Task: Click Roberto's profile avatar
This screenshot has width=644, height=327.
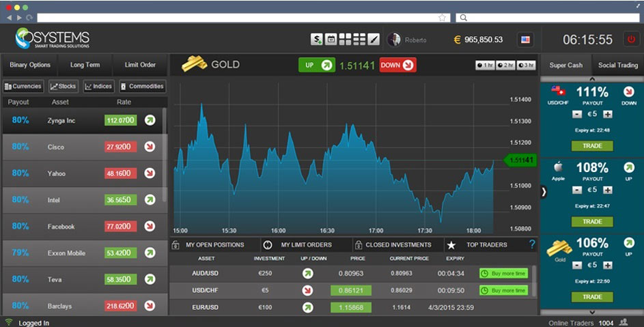Action: click(394, 40)
